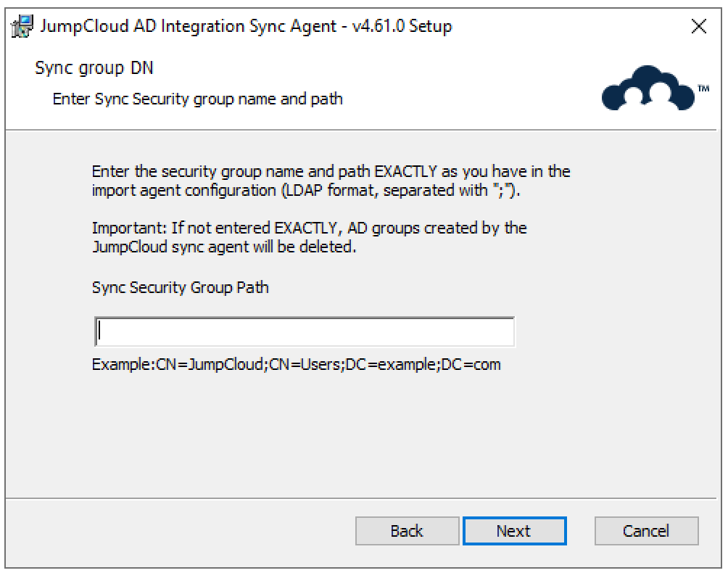Click the window title text "JumpCloud AD Integration"
Screen dimensions: 728x573
[174, 27]
